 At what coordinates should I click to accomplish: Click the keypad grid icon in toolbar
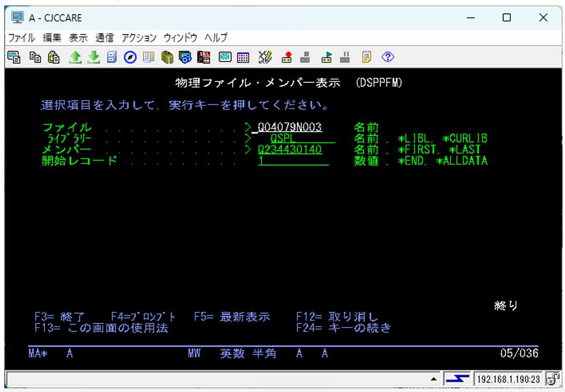coord(243,57)
